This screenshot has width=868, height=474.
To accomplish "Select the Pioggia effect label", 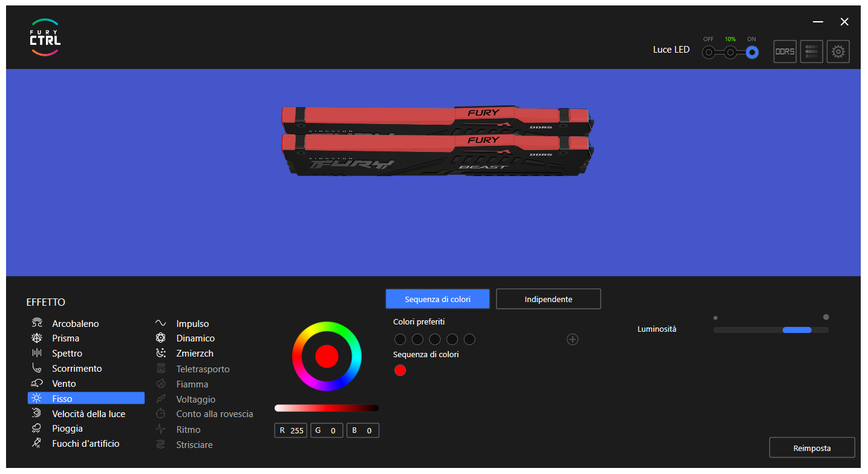I will pyautogui.click(x=67, y=428).
